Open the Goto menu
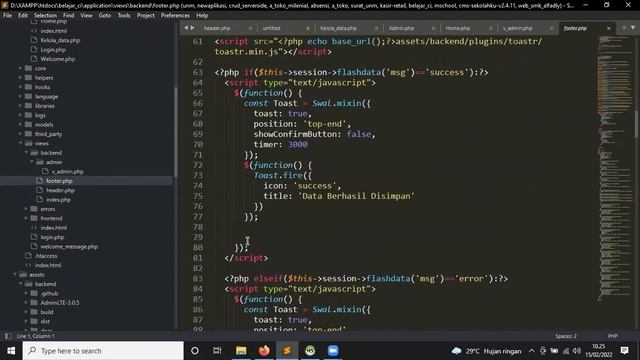The height and width of the screenshot is (360, 640). 105,16
